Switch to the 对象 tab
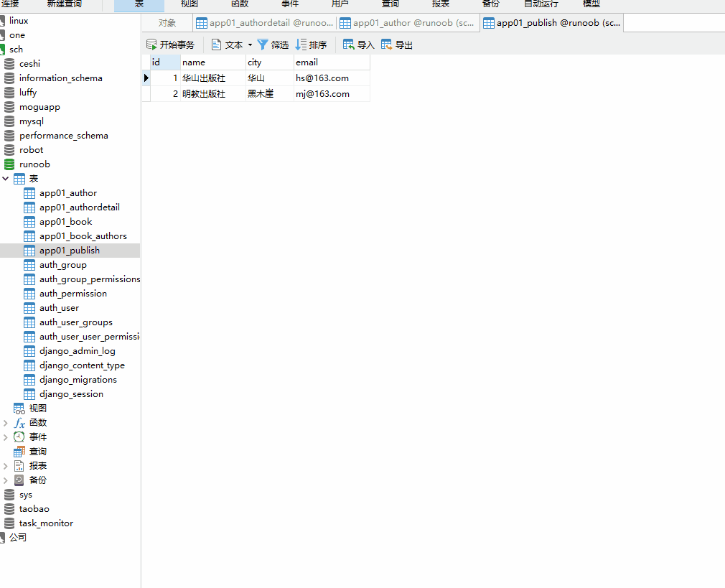This screenshot has height=588, width=725. pyautogui.click(x=167, y=22)
